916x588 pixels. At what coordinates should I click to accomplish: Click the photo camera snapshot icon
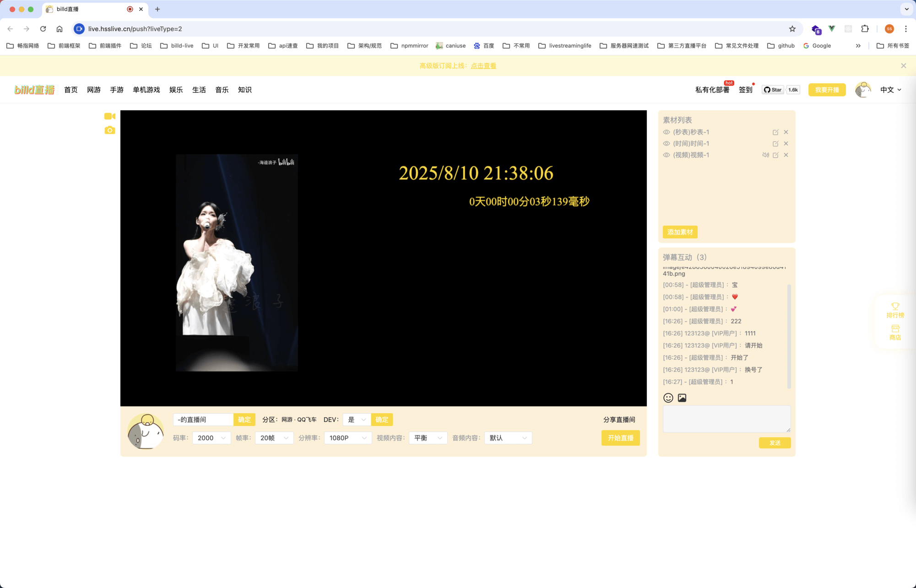pyautogui.click(x=109, y=130)
